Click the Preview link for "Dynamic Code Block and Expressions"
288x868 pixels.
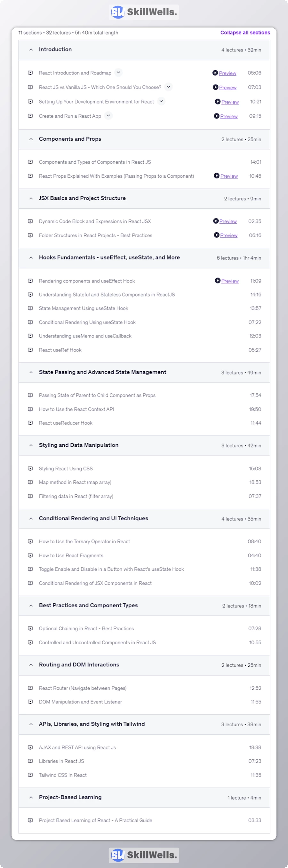click(x=228, y=221)
